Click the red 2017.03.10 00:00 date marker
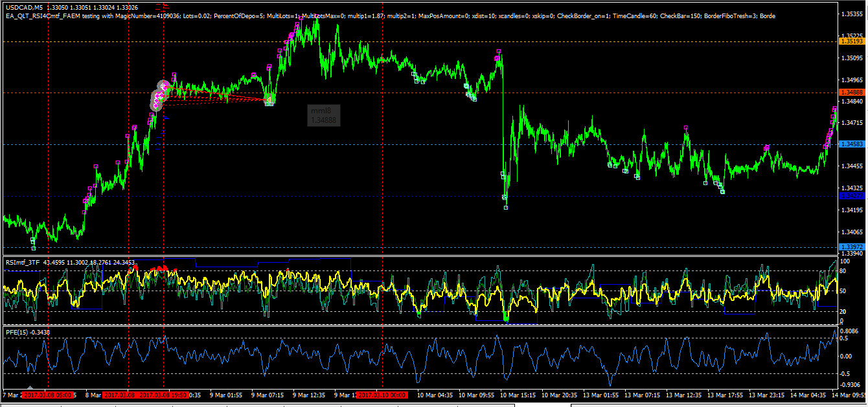The width and height of the screenshot is (868, 407). pyautogui.click(x=382, y=395)
